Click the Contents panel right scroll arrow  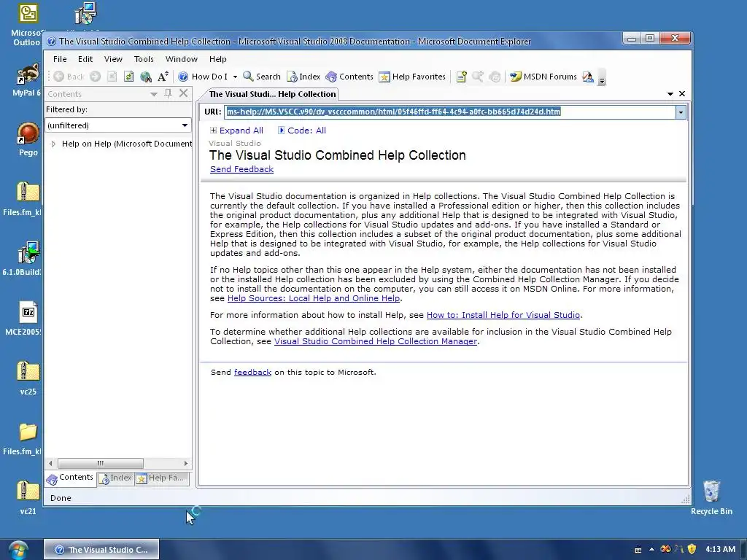pos(186,463)
